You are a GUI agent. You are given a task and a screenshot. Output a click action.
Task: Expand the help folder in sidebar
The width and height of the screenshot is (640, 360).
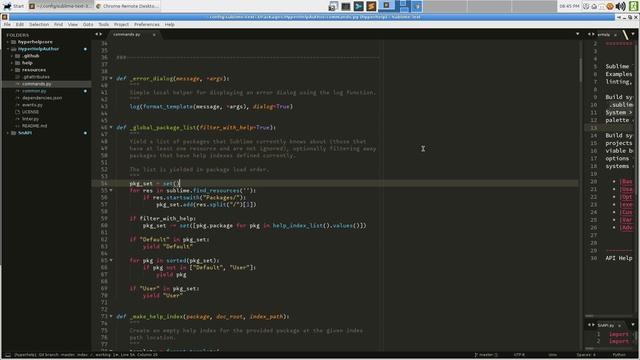pos(12,63)
